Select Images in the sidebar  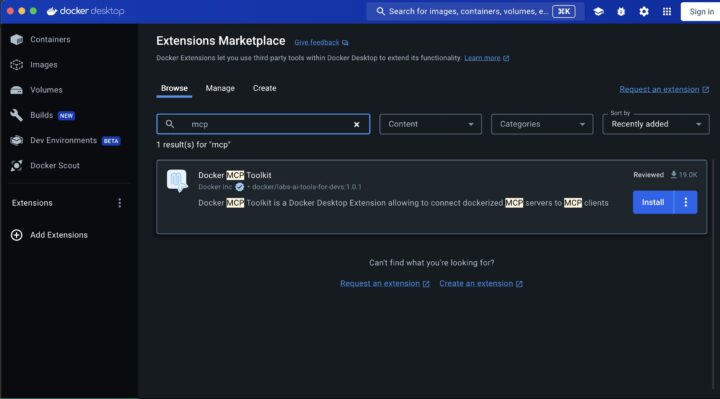click(x=44, y=65)
